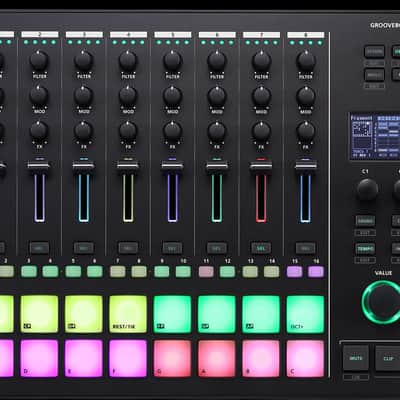The image size is (400, 400).
Task: Tap the pink pad labeled C
Action: [305, 358]
